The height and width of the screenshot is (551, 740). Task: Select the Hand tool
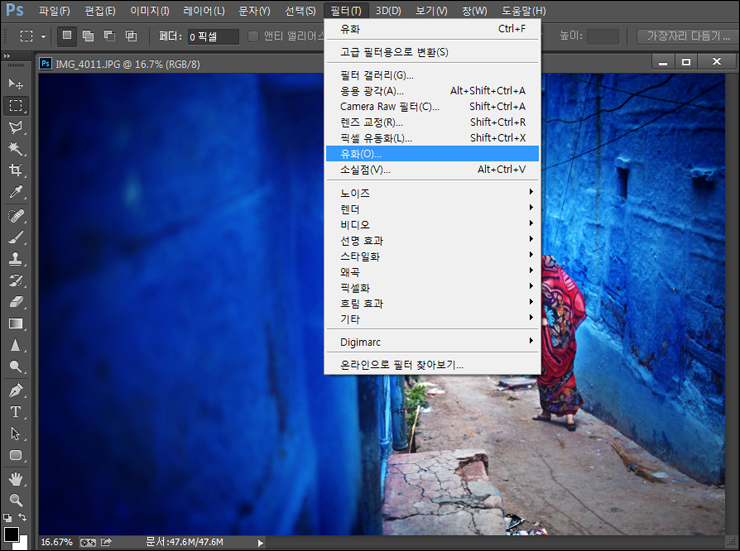click(15, 479)
